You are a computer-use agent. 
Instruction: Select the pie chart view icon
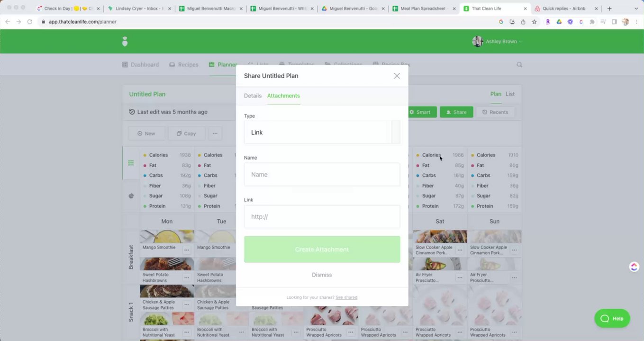point(131,196)
